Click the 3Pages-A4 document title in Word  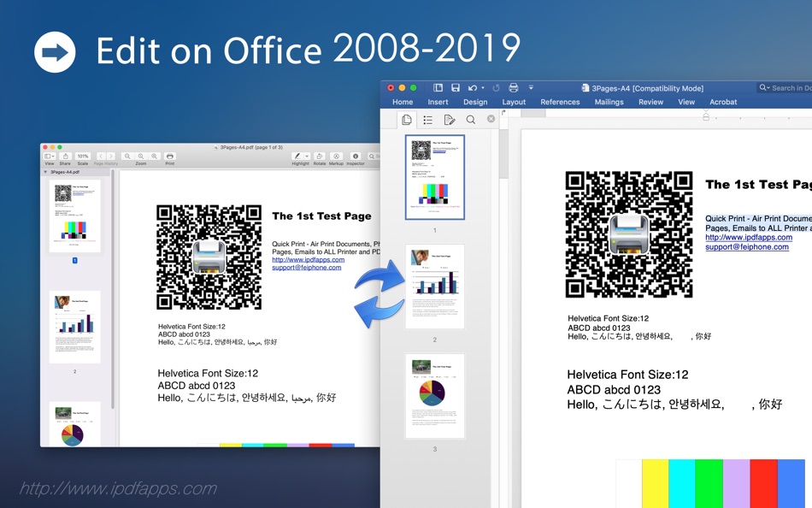[x=647, y=88]
